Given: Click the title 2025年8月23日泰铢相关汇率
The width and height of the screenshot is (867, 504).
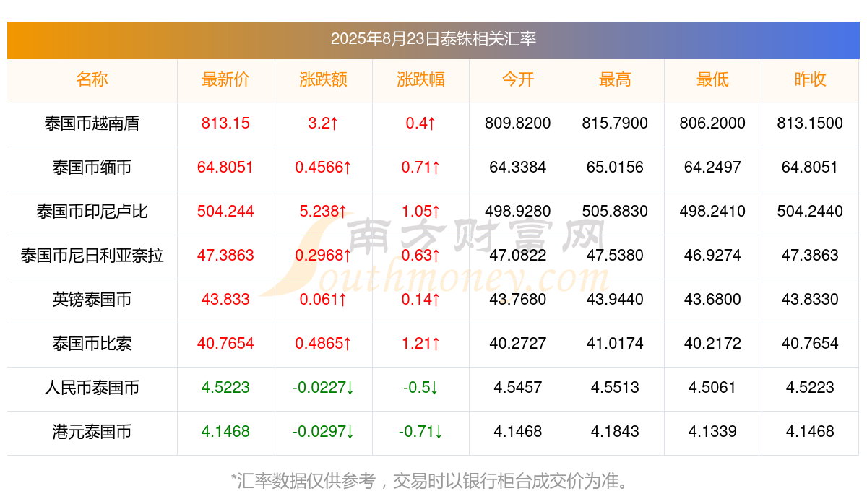Looking at the screenshot, I should [433, 39].
